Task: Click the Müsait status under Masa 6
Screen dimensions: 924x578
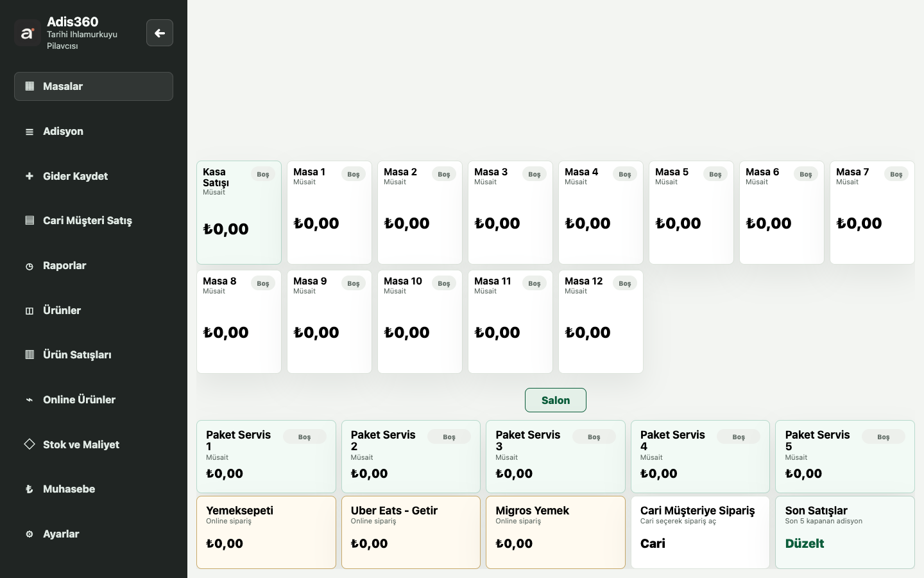Action: [x=757, y=182]
